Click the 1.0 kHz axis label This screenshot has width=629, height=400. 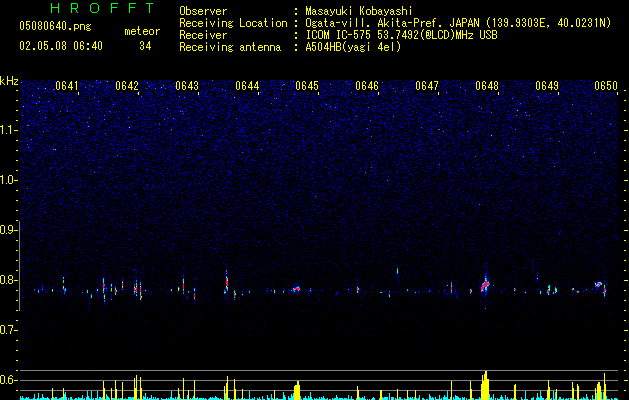click(x=9, y=180)
